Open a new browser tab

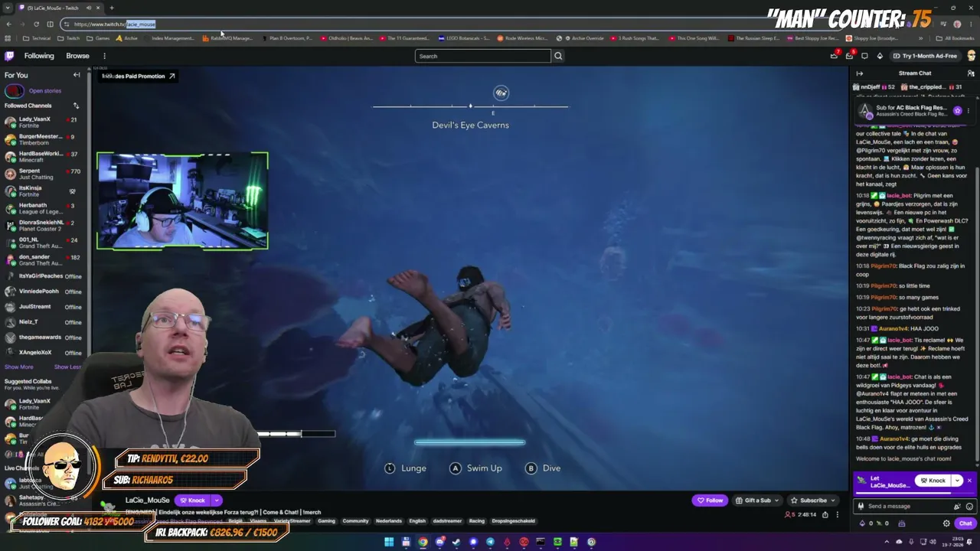[112, 8]
